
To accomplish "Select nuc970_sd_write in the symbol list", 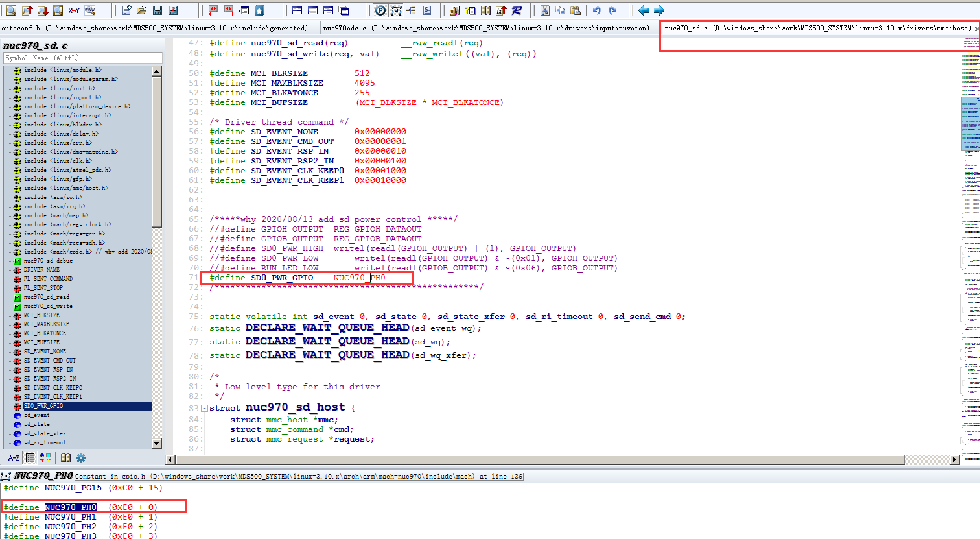I will (x=48, y=306).
